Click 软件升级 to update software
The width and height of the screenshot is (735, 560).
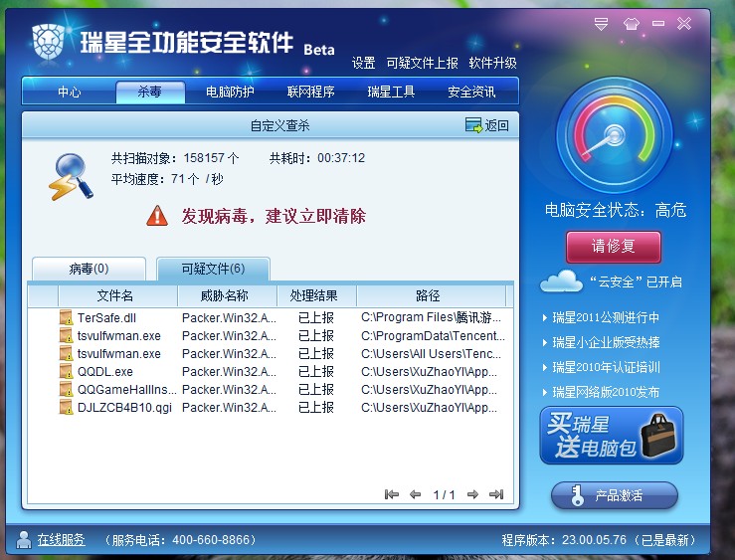click(x=492, y=63)
